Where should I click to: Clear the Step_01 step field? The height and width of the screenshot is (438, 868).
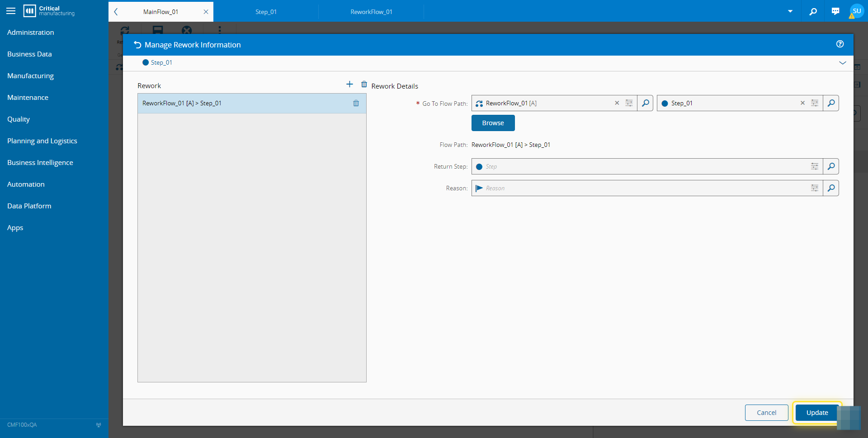(x=802, y=103)
